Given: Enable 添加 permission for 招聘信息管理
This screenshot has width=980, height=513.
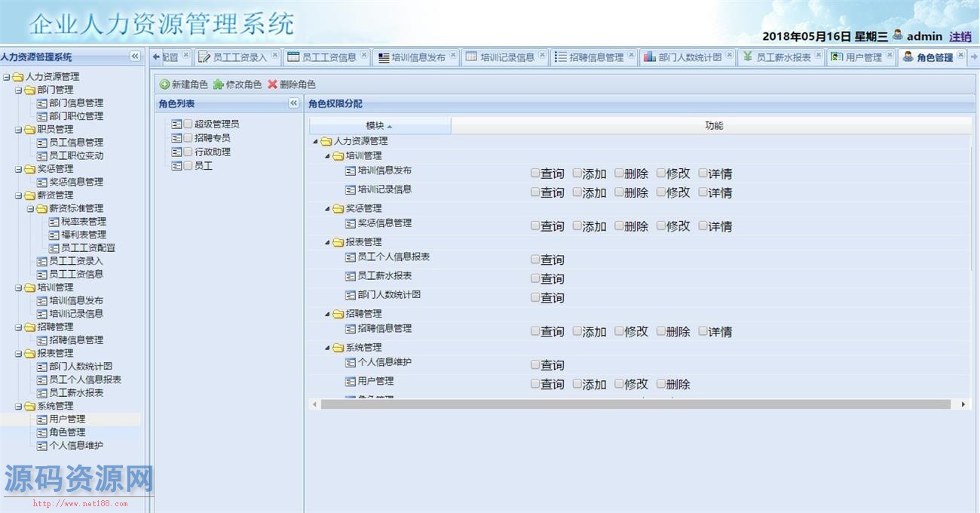Looking at the screenshot, I should pos(577,330).
